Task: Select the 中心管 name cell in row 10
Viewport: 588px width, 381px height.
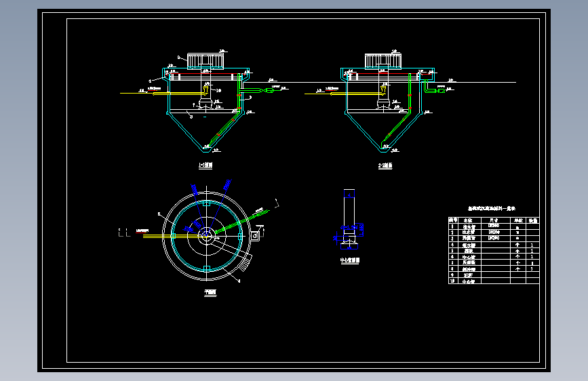Action: pyautogui.click(x=469, y=281)
